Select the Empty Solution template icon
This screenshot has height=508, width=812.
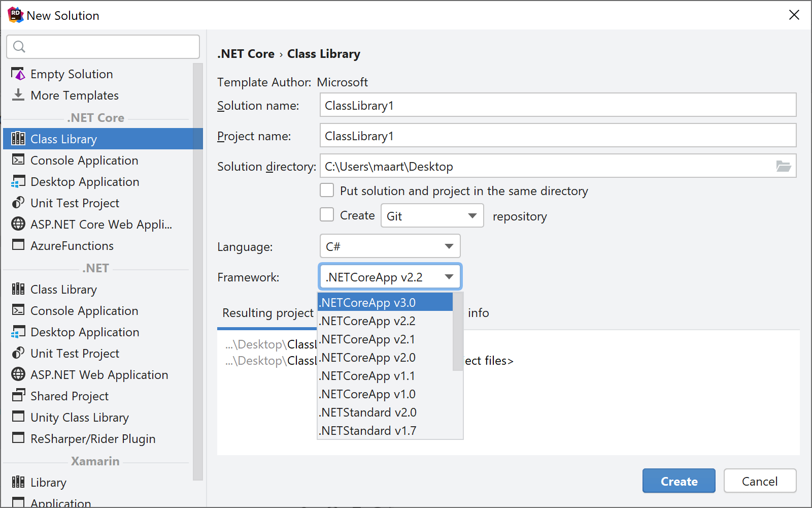coord(18,74)
